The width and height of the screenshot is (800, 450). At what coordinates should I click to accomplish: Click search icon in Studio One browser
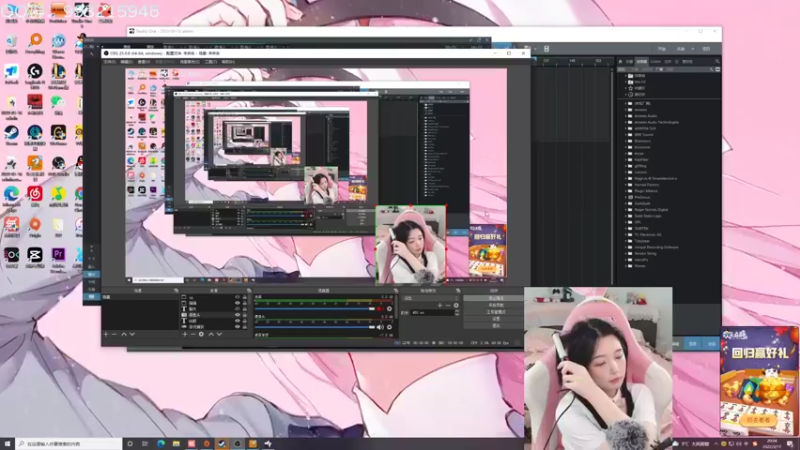click(717, 61)
